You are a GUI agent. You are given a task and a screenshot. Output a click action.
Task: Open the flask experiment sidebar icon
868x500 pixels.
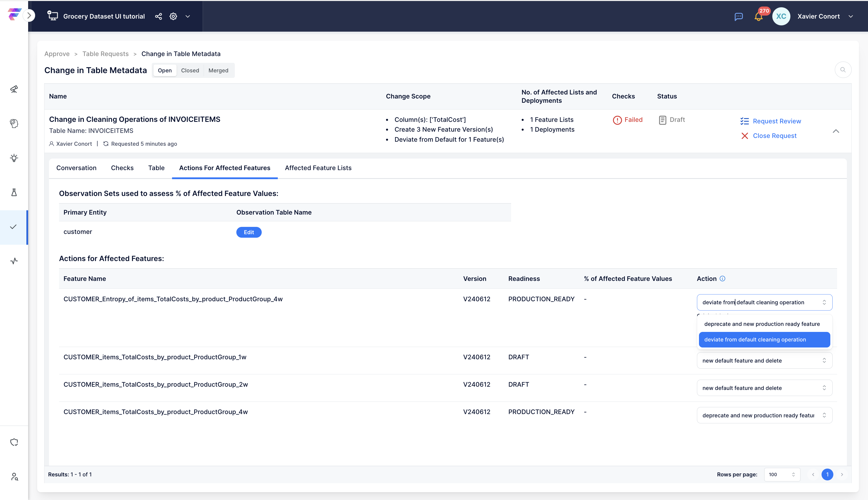(x=14, y=192)
